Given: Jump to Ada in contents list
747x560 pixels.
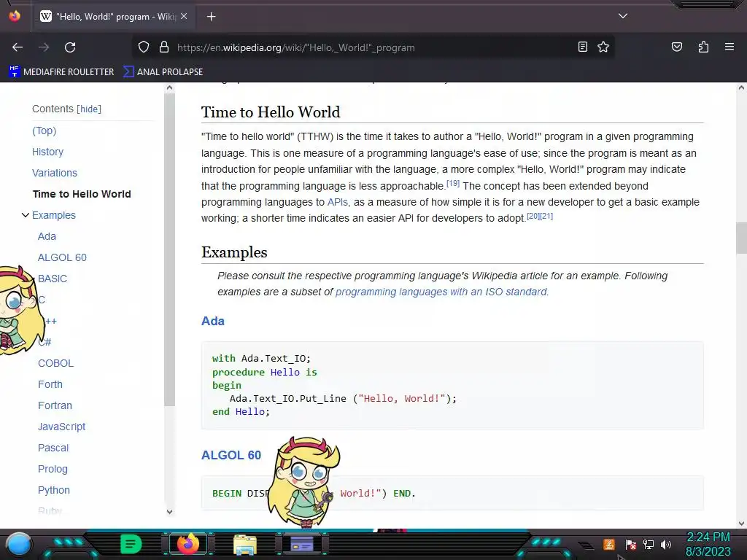Looking at the screenshot, I should point(47,236).
